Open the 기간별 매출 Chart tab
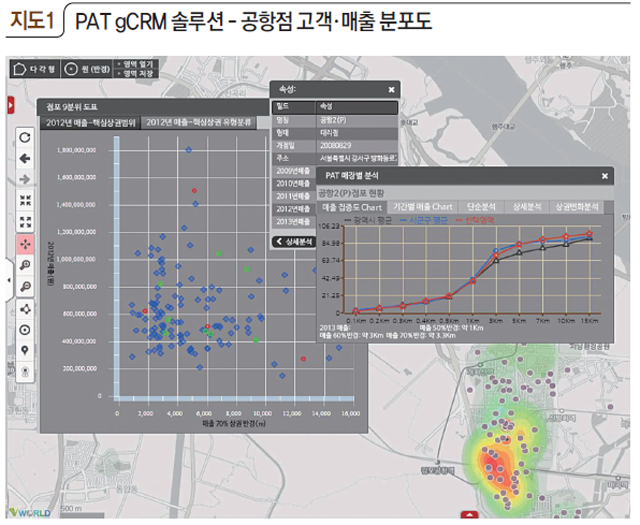 tap(422, 207)
